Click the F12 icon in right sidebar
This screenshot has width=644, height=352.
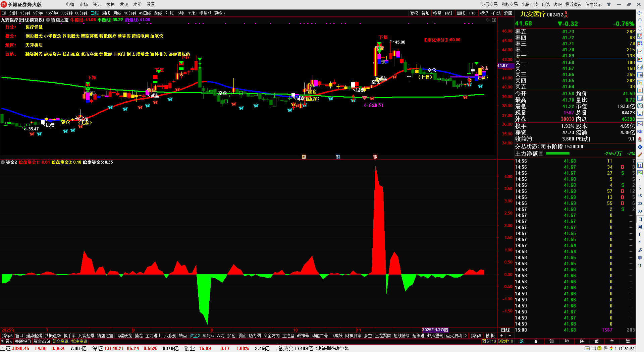click(640, 98)
